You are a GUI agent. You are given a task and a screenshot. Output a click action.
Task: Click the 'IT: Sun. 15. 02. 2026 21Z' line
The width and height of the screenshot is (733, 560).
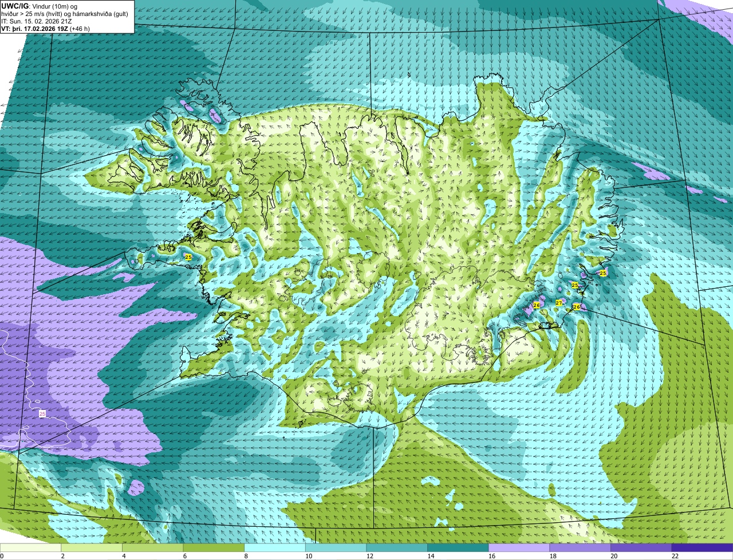(x=37, y=21)
